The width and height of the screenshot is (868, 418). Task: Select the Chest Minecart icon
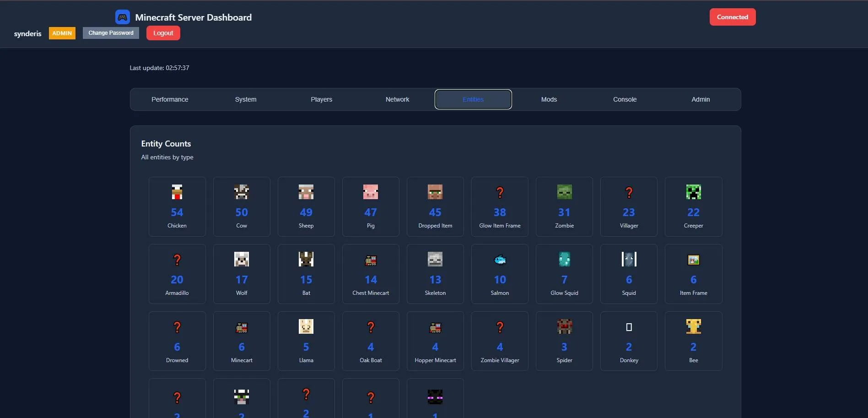(371, 260)
